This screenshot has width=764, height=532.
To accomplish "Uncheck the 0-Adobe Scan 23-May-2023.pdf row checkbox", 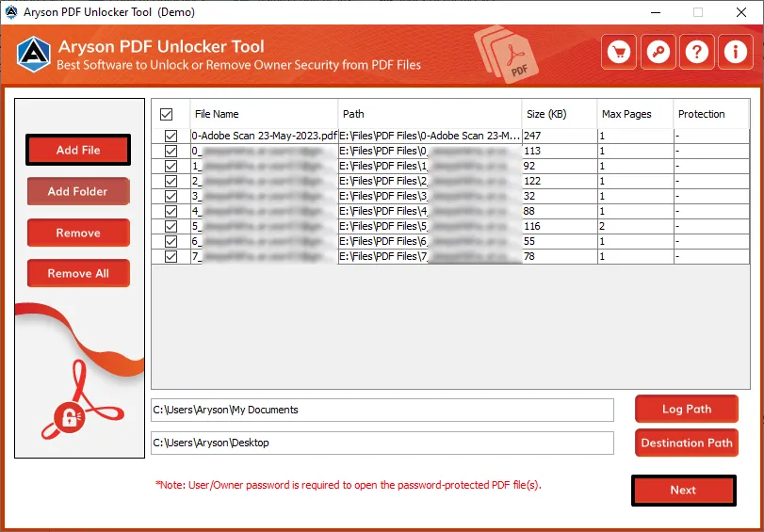I will (171, 136).
